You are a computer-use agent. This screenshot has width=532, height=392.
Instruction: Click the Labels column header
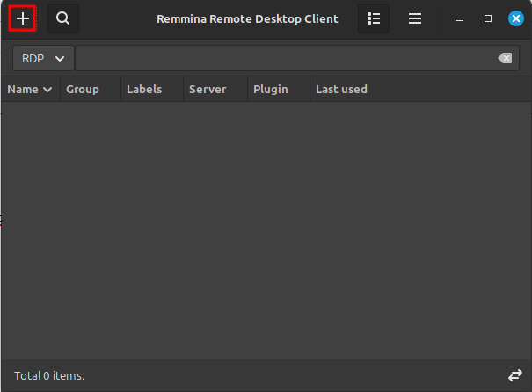144,89
